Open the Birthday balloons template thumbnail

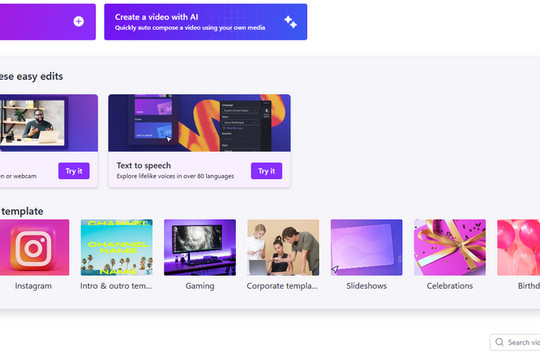[519, 247]
